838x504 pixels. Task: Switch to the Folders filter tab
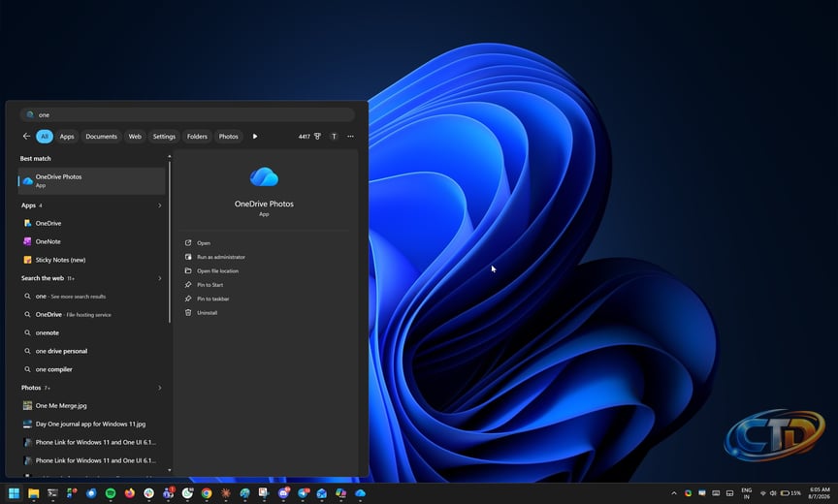[x=197, y=136]
